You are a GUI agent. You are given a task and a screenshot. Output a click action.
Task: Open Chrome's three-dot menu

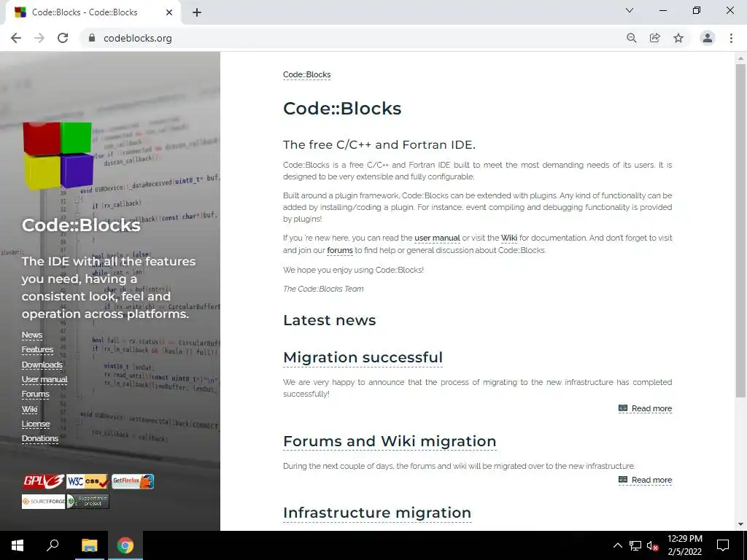[731, 38]
